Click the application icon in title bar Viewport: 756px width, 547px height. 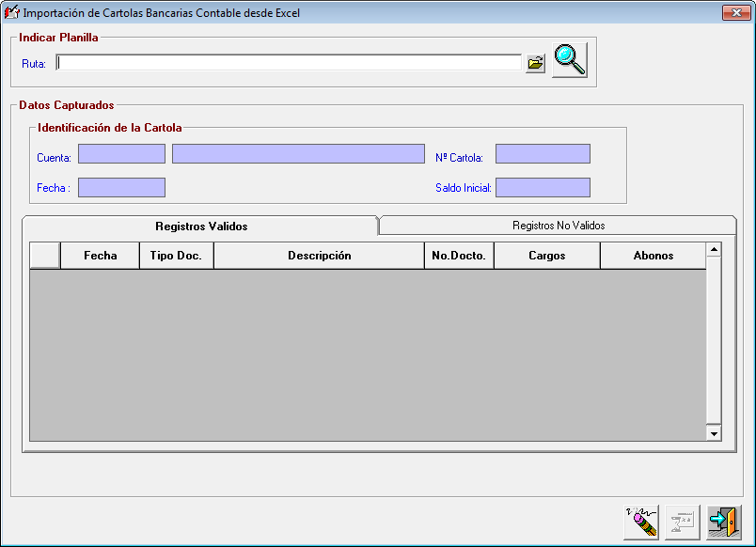[x=11, y=12]
